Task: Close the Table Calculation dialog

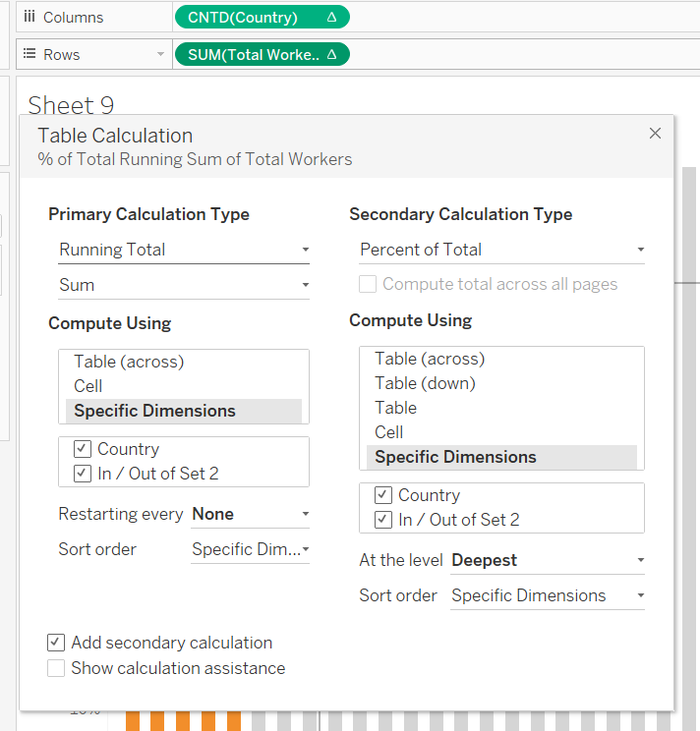Action: (655, 134)
